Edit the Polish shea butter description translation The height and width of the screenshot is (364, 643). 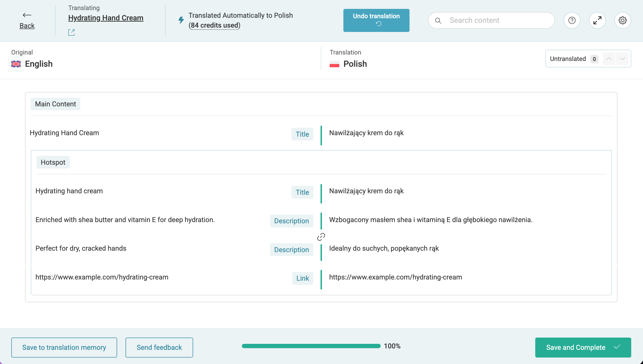click(430, 220)
